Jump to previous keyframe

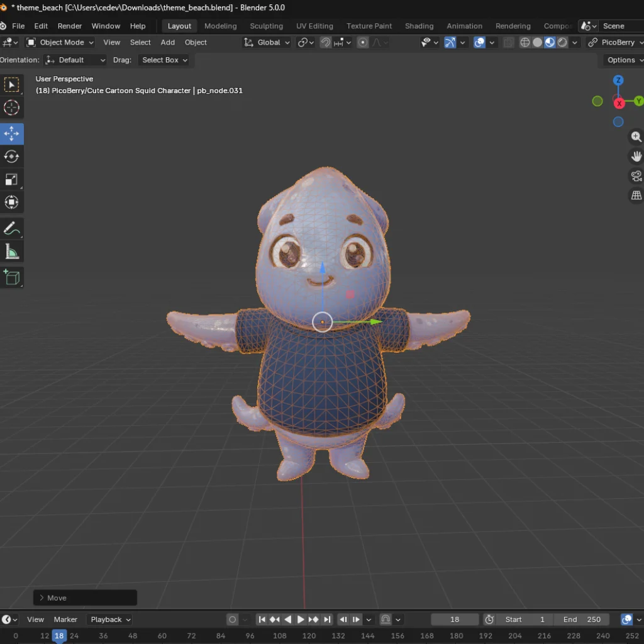(275, 619)
